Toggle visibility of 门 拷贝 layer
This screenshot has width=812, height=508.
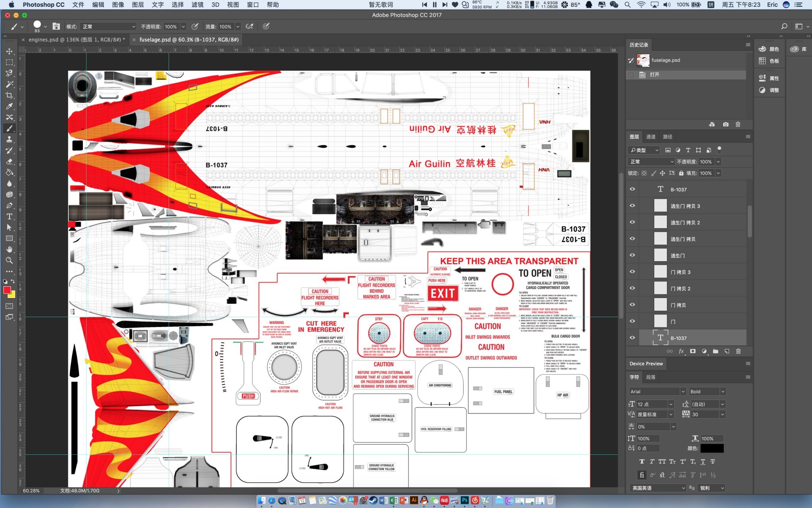632,305
